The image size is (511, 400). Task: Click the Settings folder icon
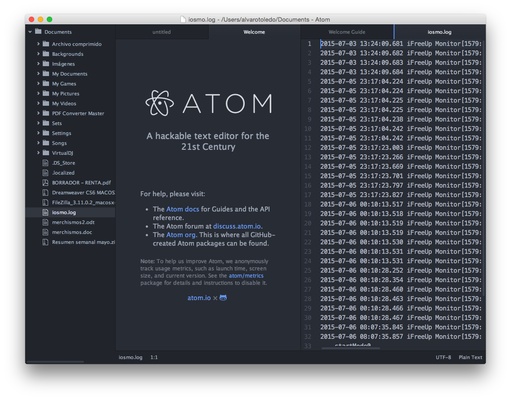click(46, 133)
